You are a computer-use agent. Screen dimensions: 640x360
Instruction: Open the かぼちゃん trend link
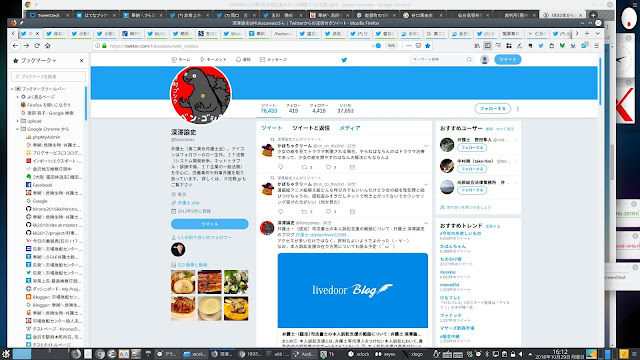pyautogui.click(x=453, y=247)
